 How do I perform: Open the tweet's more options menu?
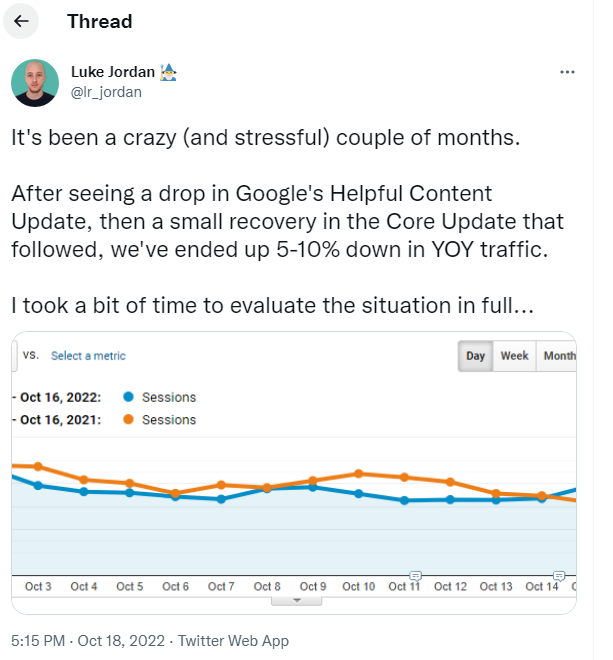point(567,72)
